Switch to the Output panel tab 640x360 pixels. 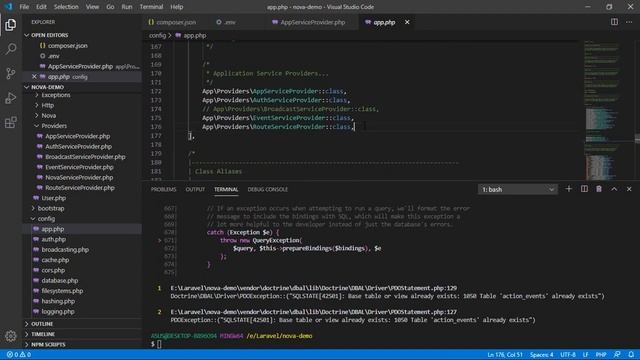click(195, 189)
